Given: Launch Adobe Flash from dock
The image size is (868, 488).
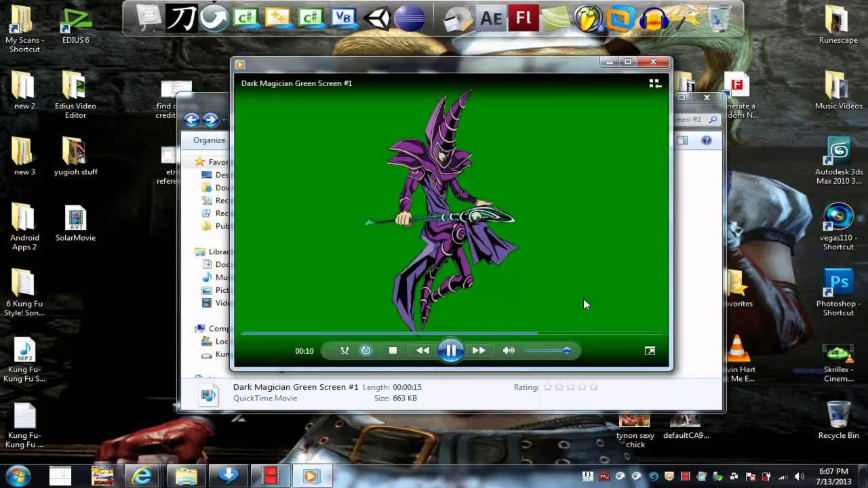Looking at the screenshot, I should click(x=524, y=18).
